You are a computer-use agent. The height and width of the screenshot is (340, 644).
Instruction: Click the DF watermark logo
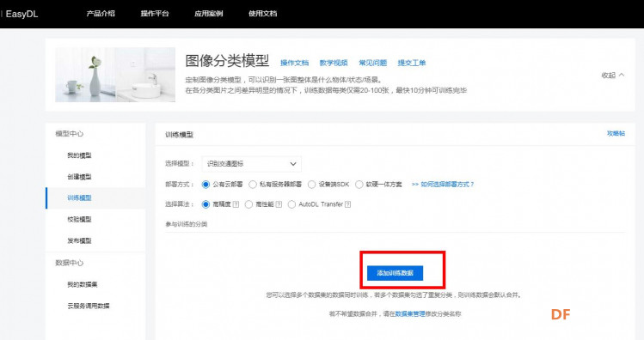coord(561,314)
